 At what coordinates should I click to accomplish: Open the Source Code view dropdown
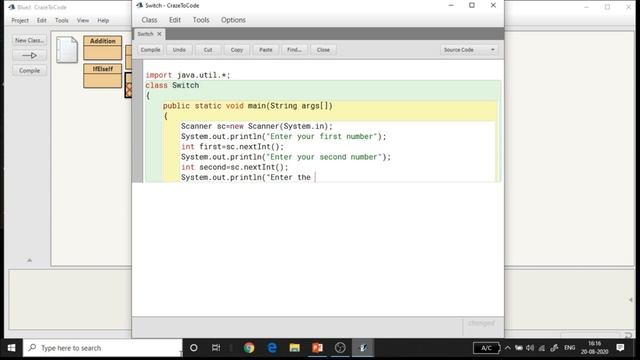469,50
